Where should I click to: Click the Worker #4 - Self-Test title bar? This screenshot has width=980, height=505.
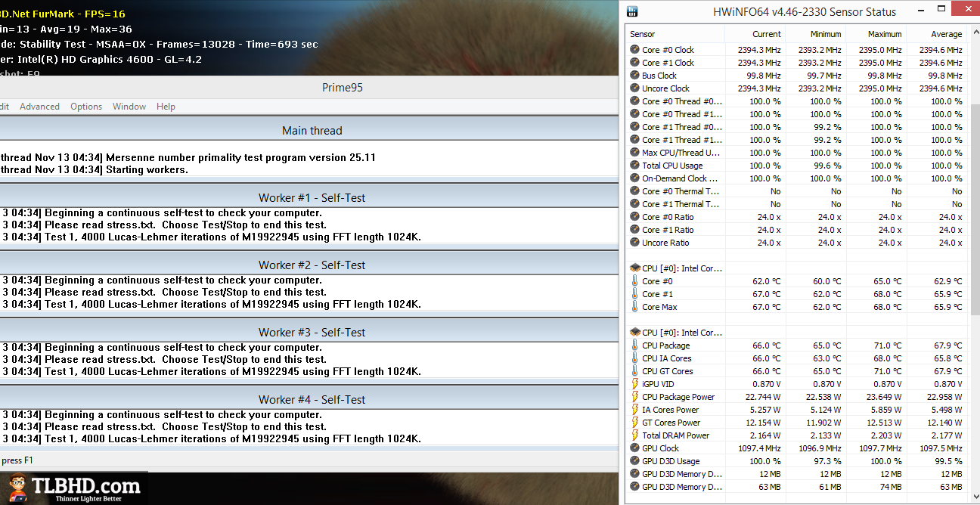pos(309,399)
